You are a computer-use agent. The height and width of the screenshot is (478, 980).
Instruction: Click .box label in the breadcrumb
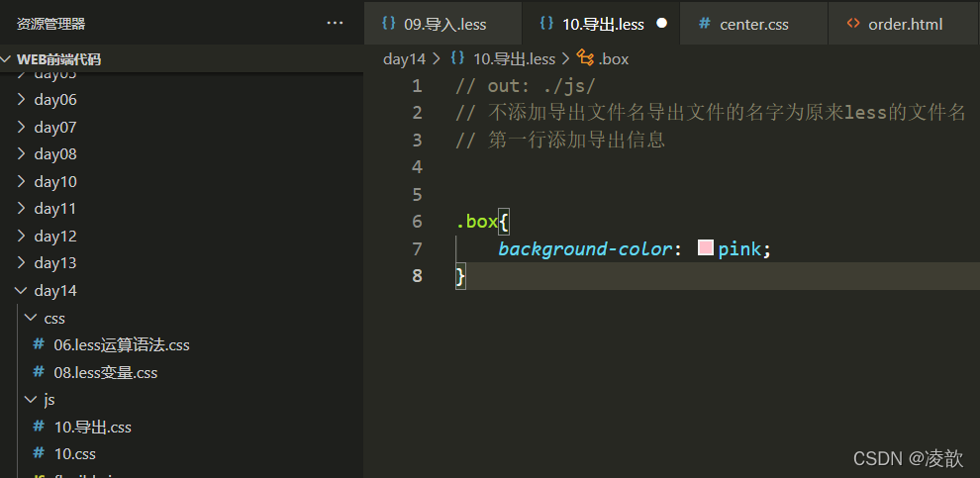(x=613, y=59)
